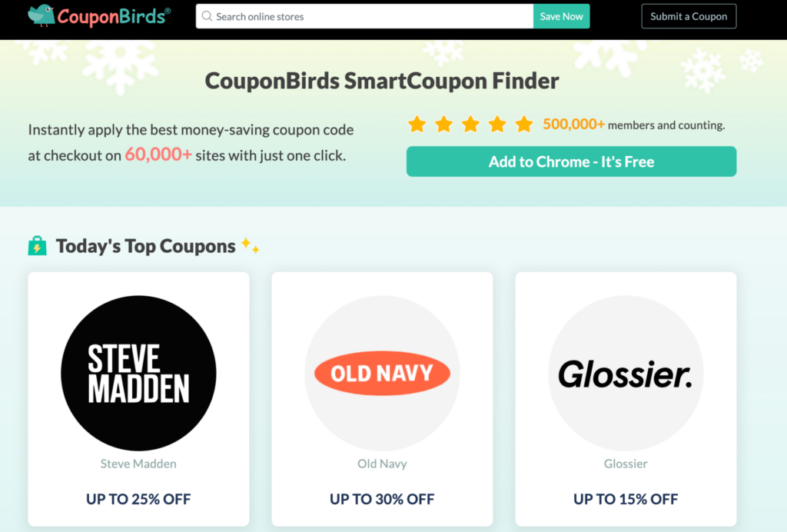This screenshot has height=532, width=787.
Task: Click the Today's Top Coupons heading
Action: (145, 245)
